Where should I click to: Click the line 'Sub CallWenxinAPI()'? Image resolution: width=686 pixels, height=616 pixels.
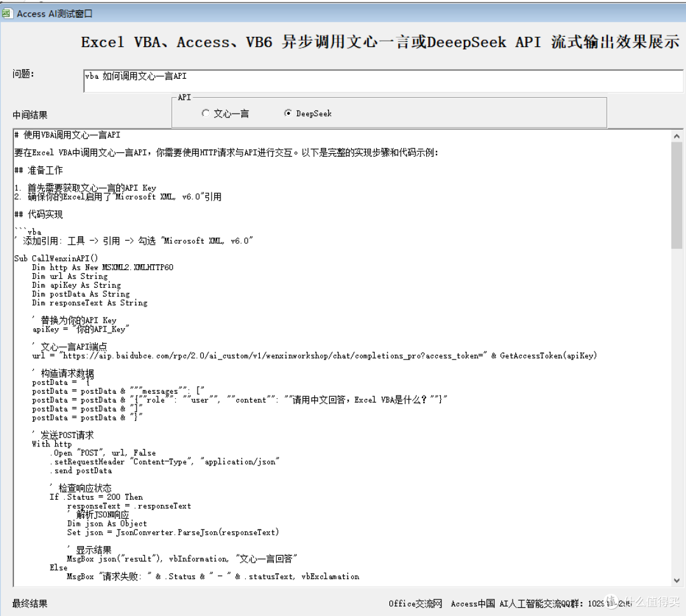coord(56,258)
